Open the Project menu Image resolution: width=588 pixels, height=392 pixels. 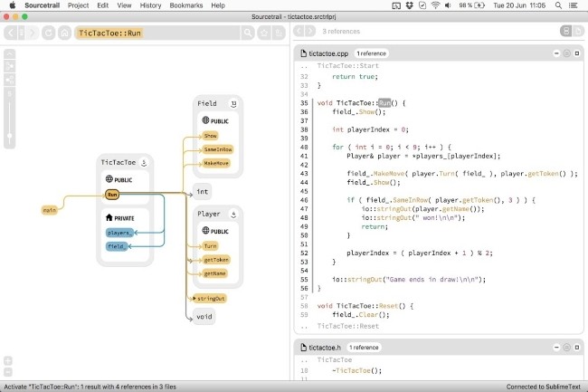click(x=78, y=5)
